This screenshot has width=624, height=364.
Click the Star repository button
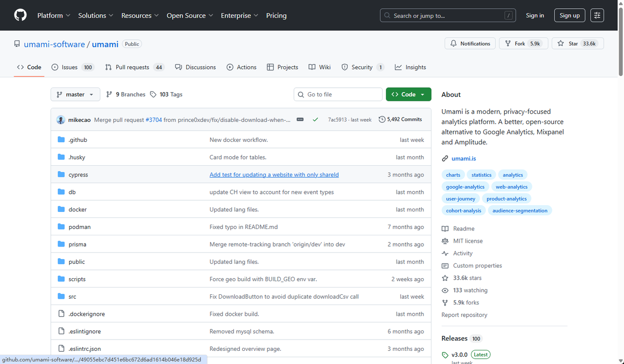(578, 43)
